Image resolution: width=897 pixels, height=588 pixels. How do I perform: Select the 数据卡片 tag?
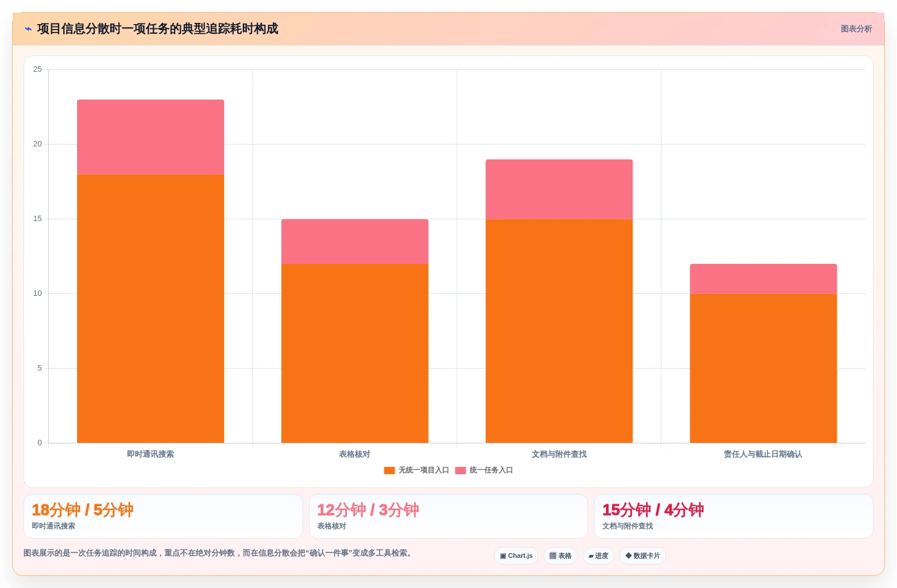(643, 555)
